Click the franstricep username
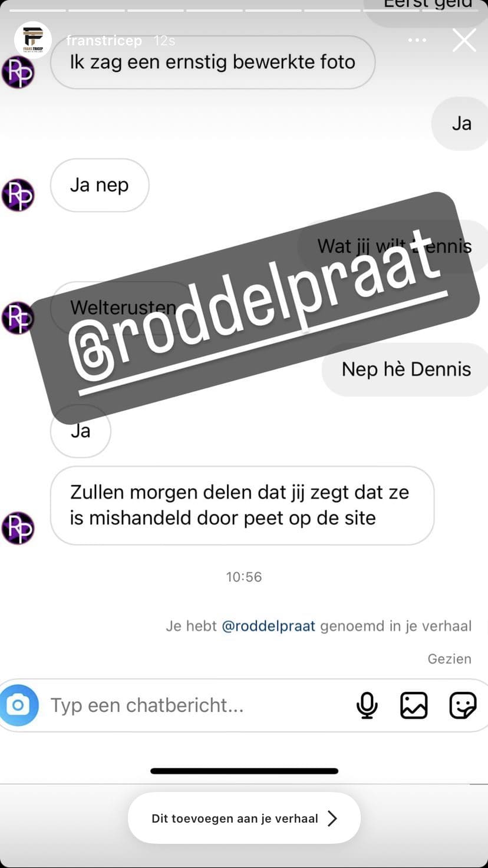Screen dimensions: 488x868 104,41
